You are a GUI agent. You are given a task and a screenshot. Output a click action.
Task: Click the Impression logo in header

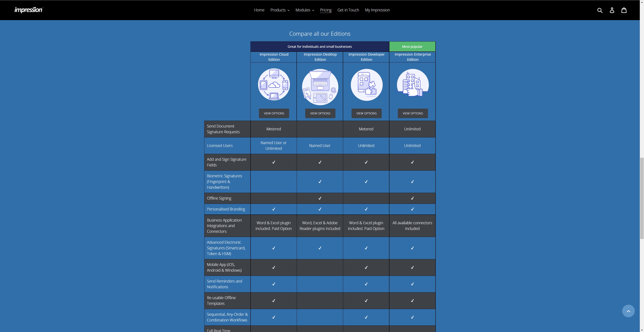(29, 10)
